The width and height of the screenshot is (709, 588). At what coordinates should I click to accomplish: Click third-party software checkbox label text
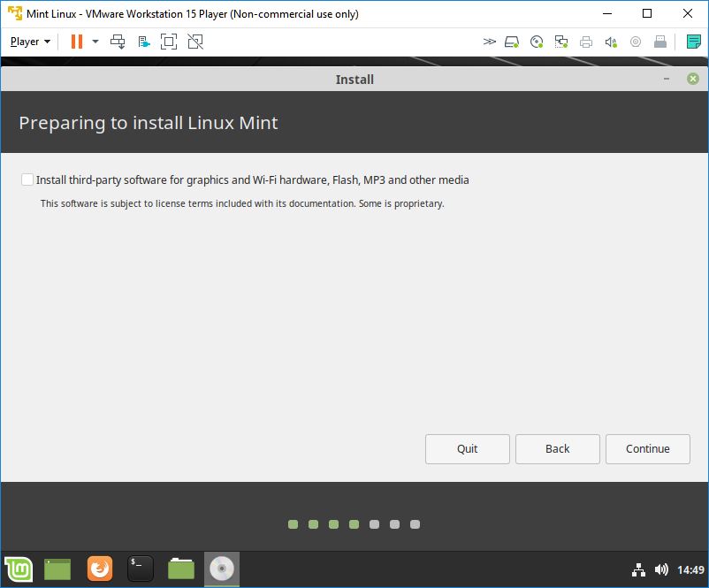[x=252, y=180]
